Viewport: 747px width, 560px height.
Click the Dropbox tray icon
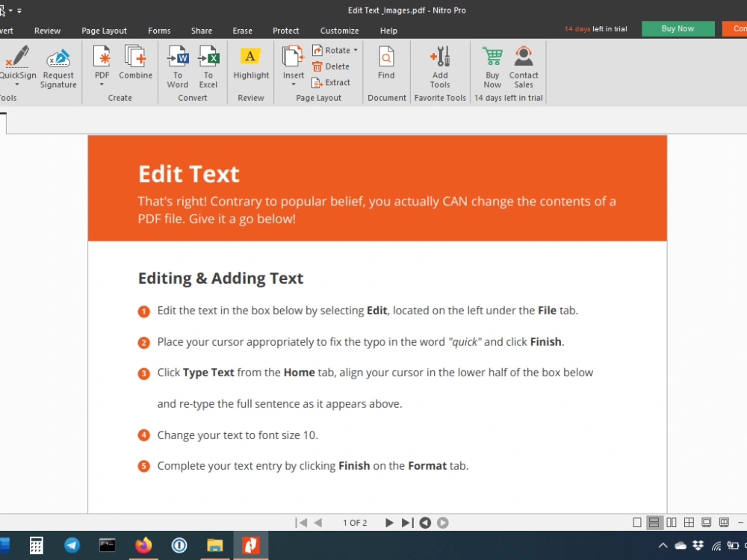tap(698, 546)
